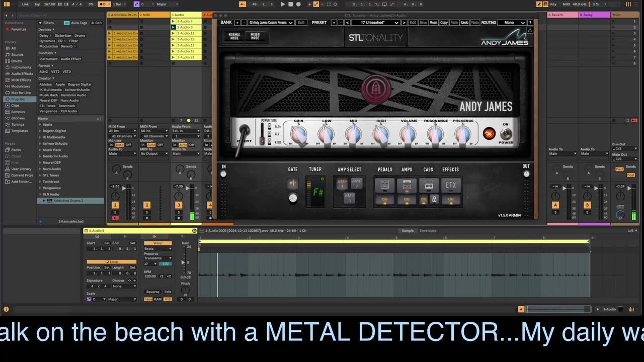Open the Amps section
Image resolution: width=644 pixels, height=362 pixels.
coord(407,186)
